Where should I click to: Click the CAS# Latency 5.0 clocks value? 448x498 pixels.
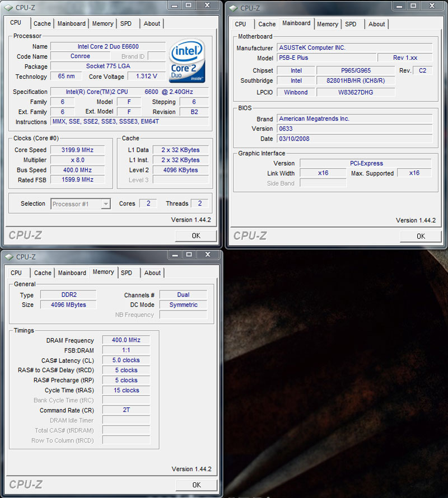pyautogui.click(x=126, y=360)
